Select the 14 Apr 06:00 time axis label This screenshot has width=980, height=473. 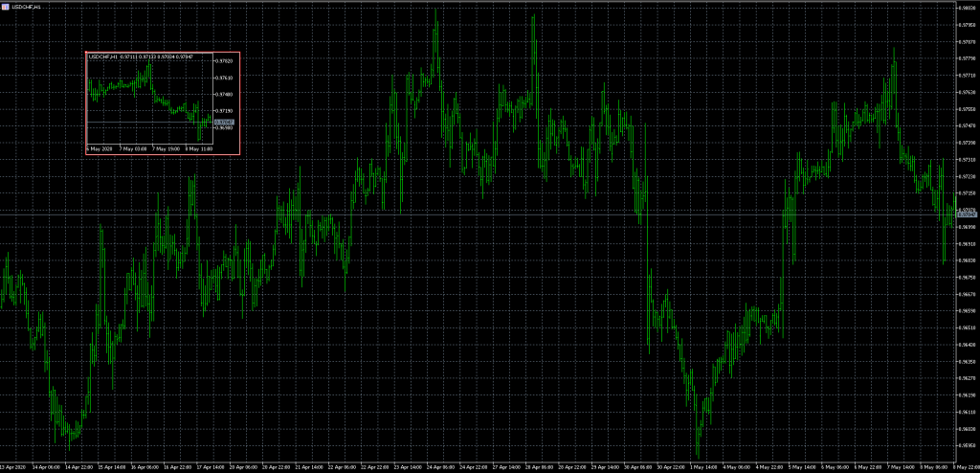pyautogui.click(x=46, y=468)
